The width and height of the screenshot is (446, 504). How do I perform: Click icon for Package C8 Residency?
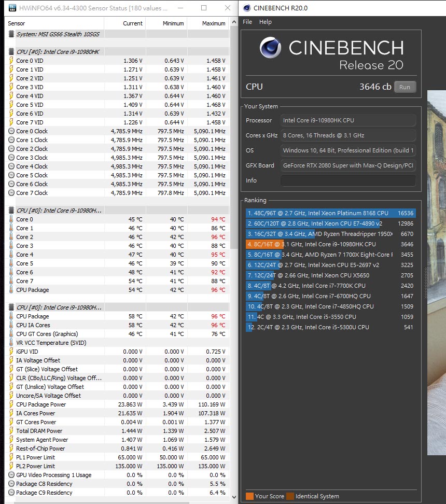pyautogui.click(x=11, y=484)
